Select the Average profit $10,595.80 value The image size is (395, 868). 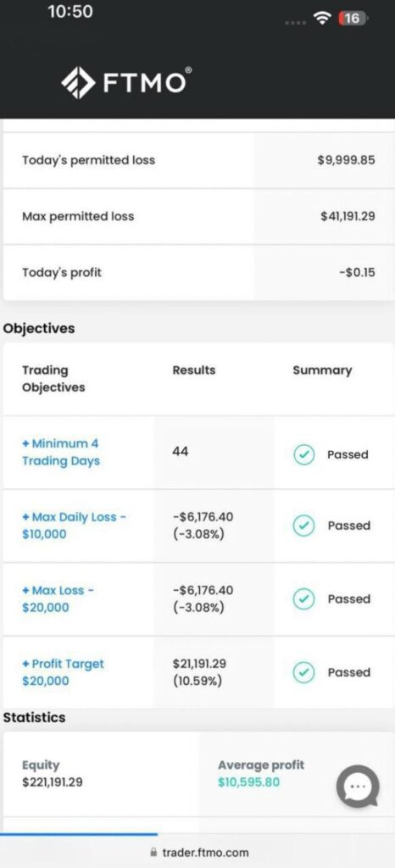point(249,782)
